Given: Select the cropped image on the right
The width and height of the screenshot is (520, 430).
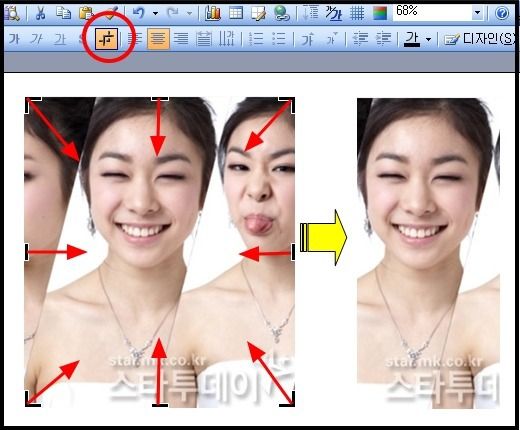Looking at the screenshot, I should tap(428, 253).
